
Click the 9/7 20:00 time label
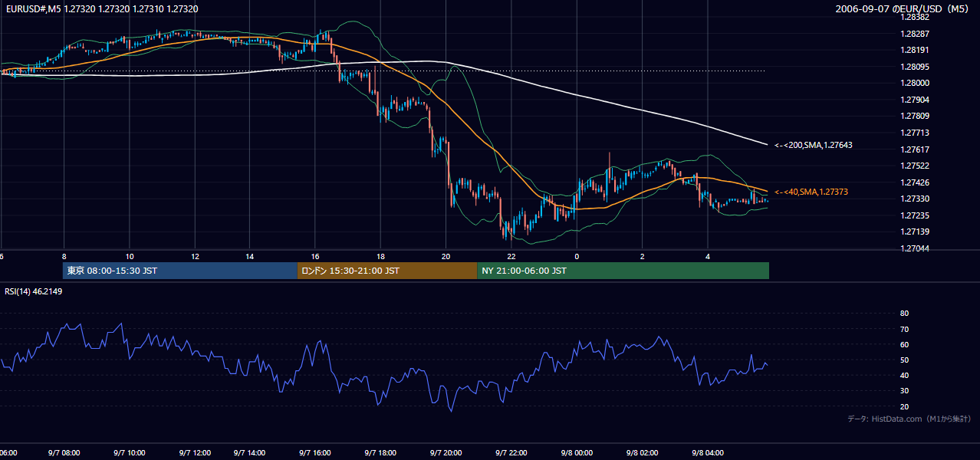pyautogui.click(x=446, y=453)
